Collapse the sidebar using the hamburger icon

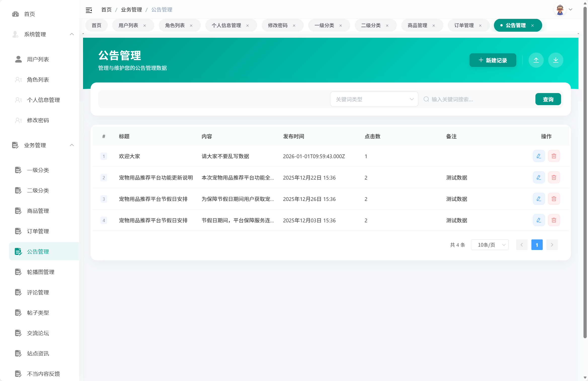pos(89,10)
